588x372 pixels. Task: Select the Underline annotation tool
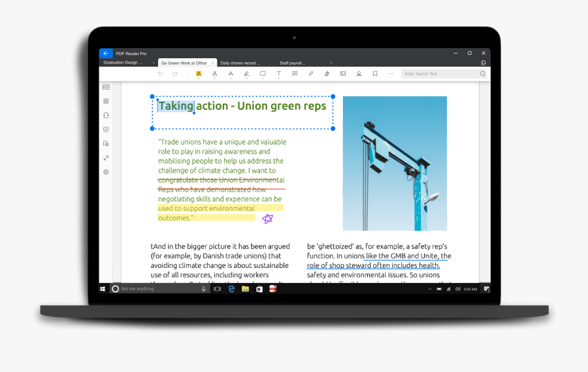[x=214, y=74]
